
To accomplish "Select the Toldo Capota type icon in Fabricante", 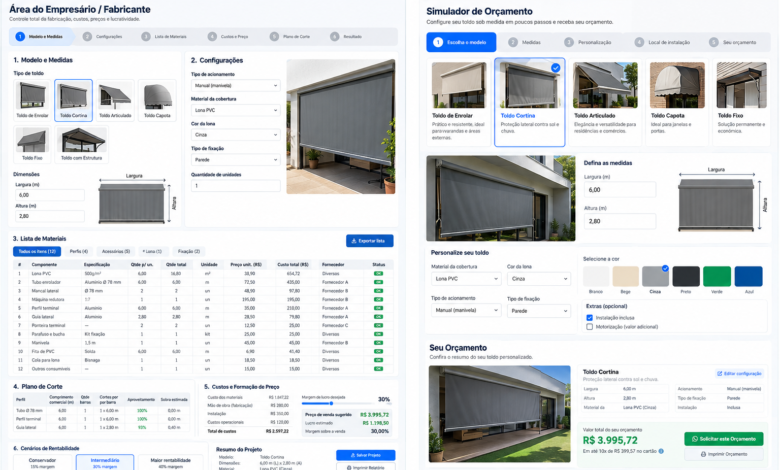I will pyautogui.click(x=157, y=100).
